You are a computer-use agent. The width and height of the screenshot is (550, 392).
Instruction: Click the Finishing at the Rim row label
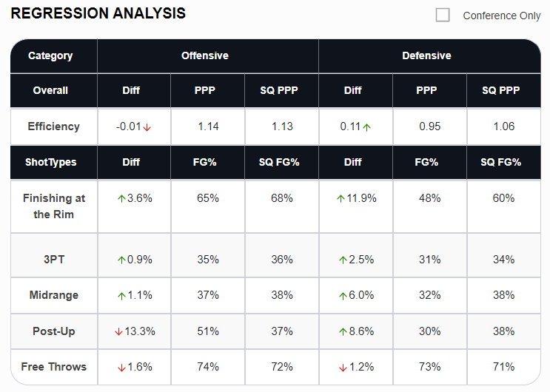tap(54, 206)
